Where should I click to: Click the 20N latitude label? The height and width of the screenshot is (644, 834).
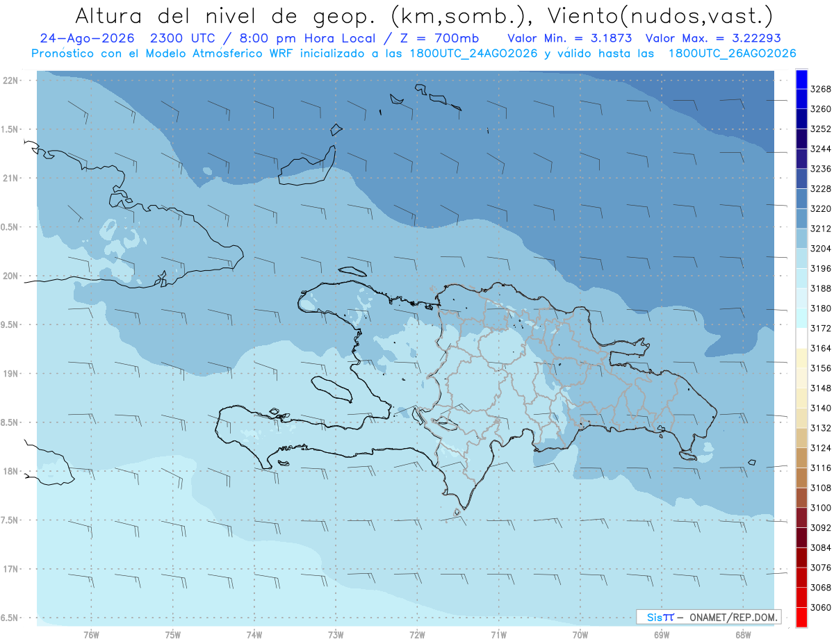[10, 276]
